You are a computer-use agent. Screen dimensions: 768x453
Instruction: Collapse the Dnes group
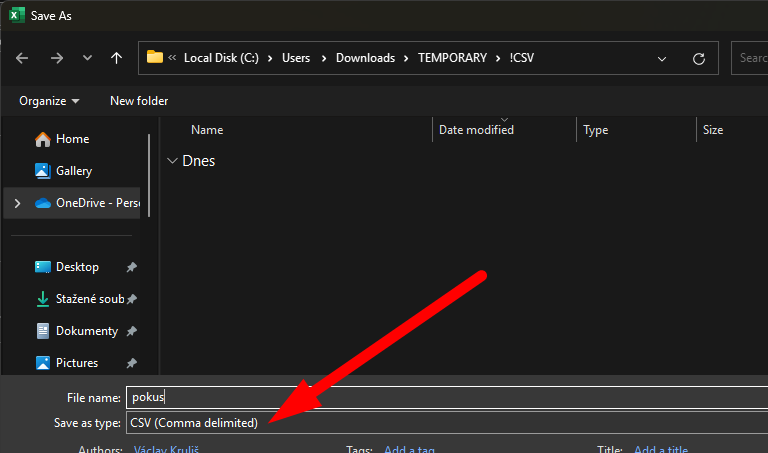173,161
